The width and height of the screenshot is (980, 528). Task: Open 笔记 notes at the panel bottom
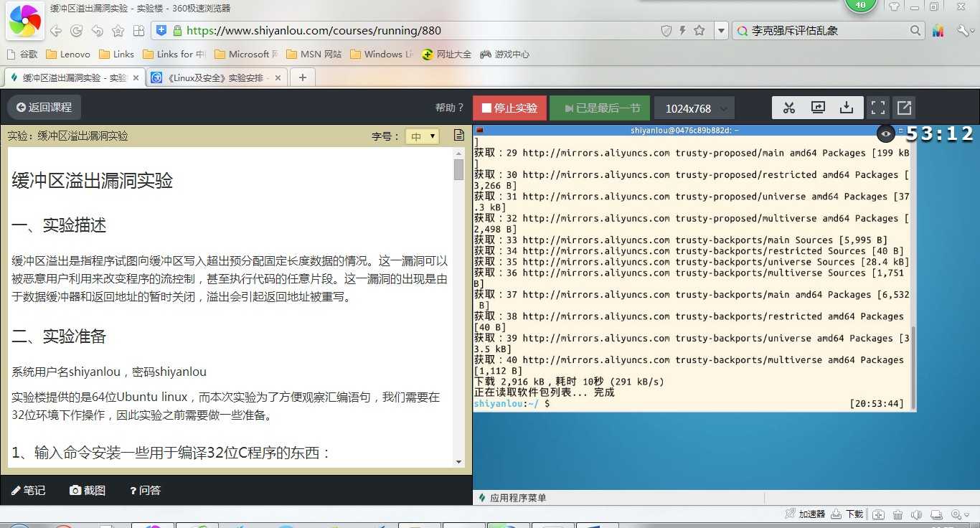coord(29,490)
